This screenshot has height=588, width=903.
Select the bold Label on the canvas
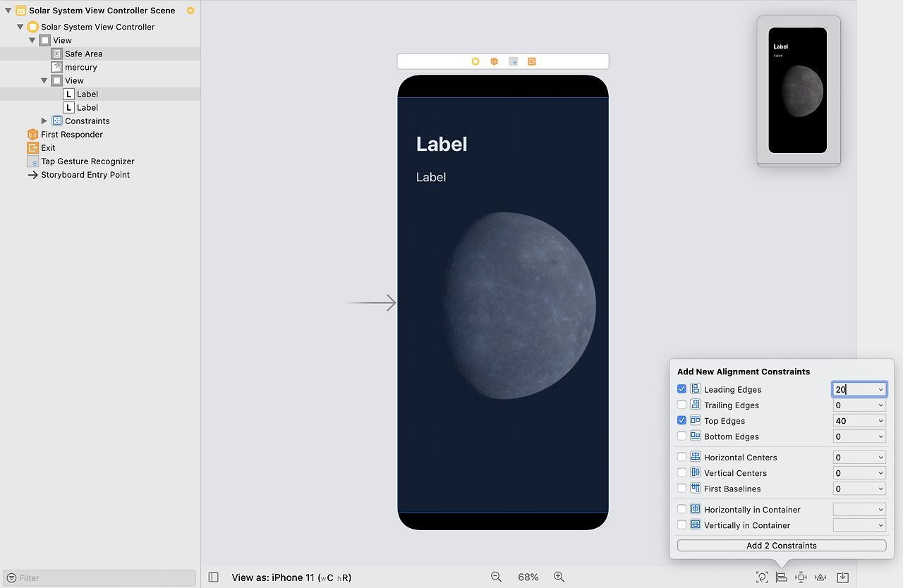tap(442, 144)
